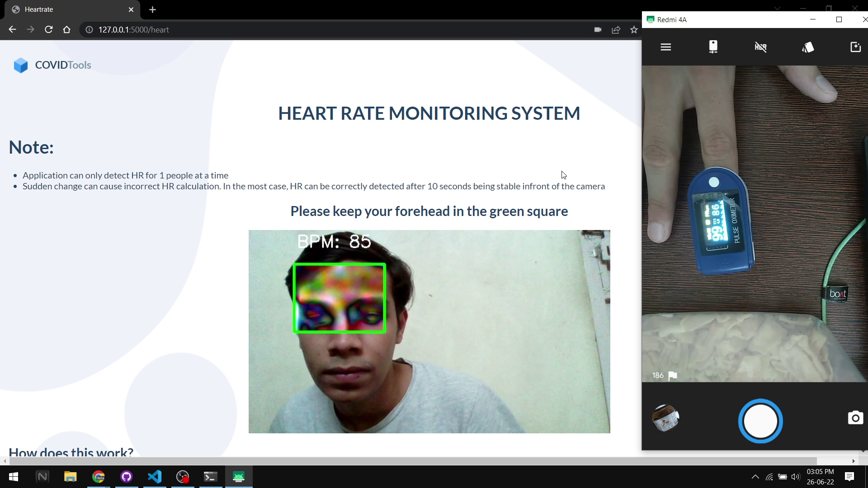Select the Heartrate browser tab
The width and height of the screenshot is (868, 488).
68,9
